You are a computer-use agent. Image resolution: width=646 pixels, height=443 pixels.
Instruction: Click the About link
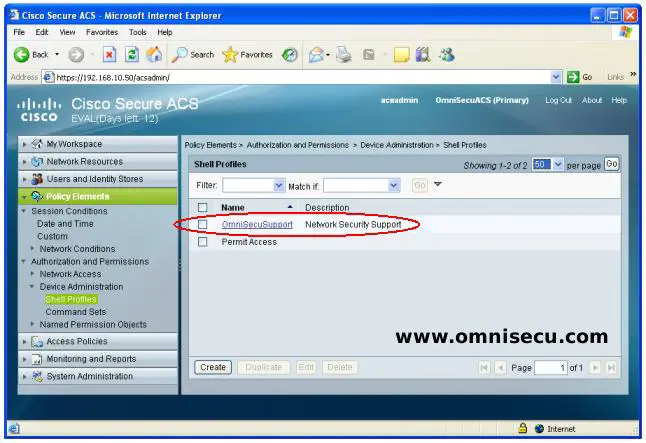(x=592, y=100)
